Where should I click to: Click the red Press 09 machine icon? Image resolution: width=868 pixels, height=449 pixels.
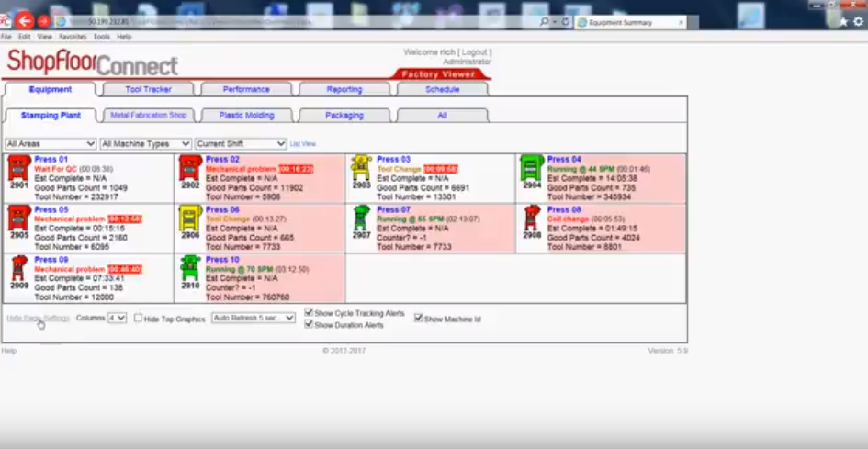click(18, 268)
